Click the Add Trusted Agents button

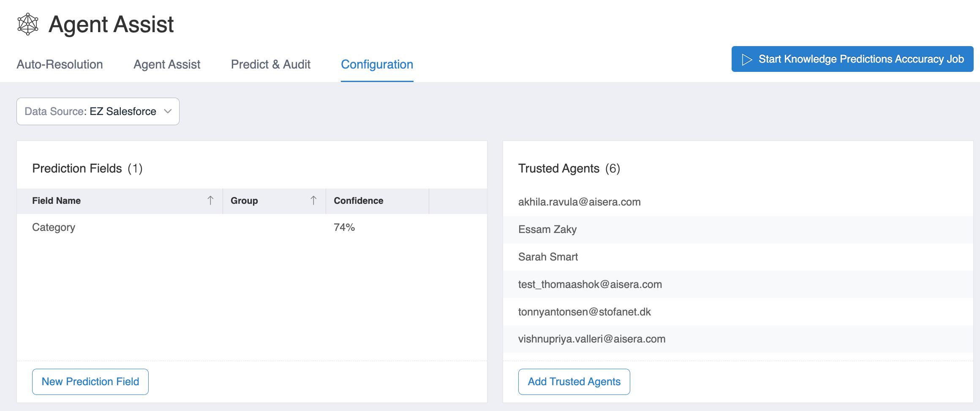click(x=574, y=382)
